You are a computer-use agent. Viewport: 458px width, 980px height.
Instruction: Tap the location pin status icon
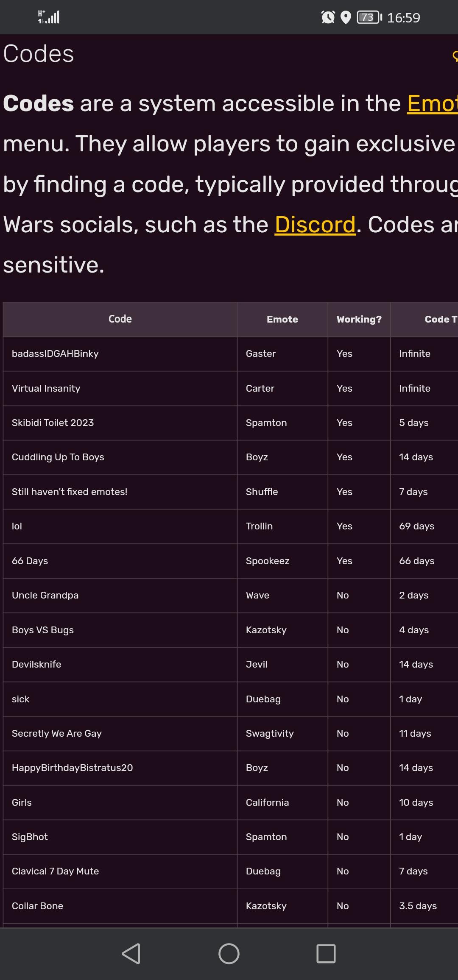pyautogui.click(x=346, y=17)
